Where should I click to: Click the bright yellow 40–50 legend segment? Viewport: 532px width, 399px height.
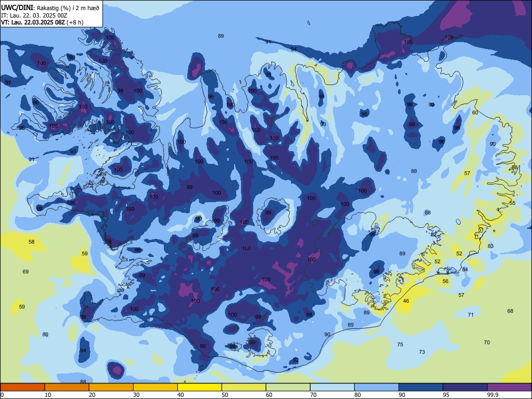point(199,387)
